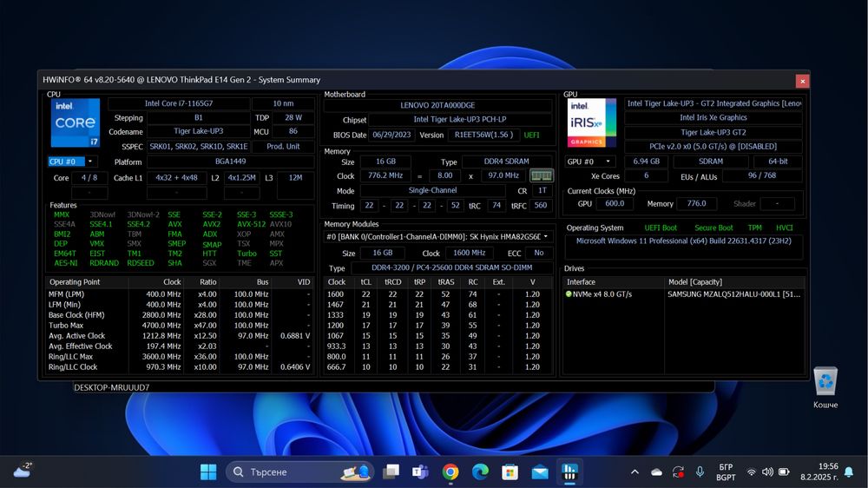Screen dimensions: 868x488
Task: Click the Base Clock (HFM) row
Action: [x=180, y=315]
